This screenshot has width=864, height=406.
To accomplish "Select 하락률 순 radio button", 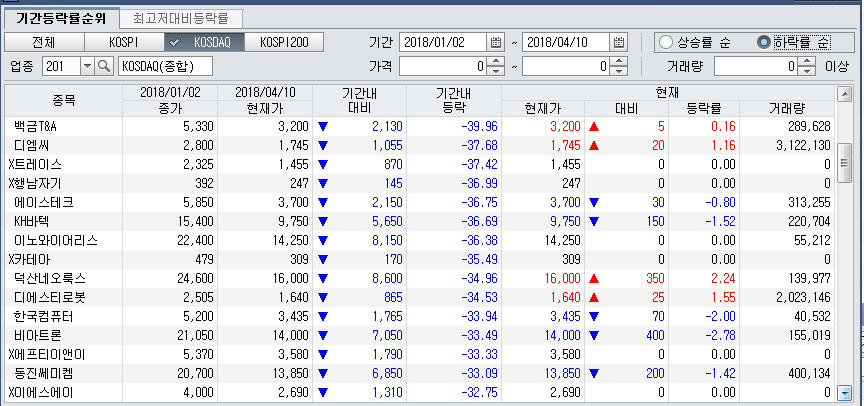I will click(x=764, y=42).
